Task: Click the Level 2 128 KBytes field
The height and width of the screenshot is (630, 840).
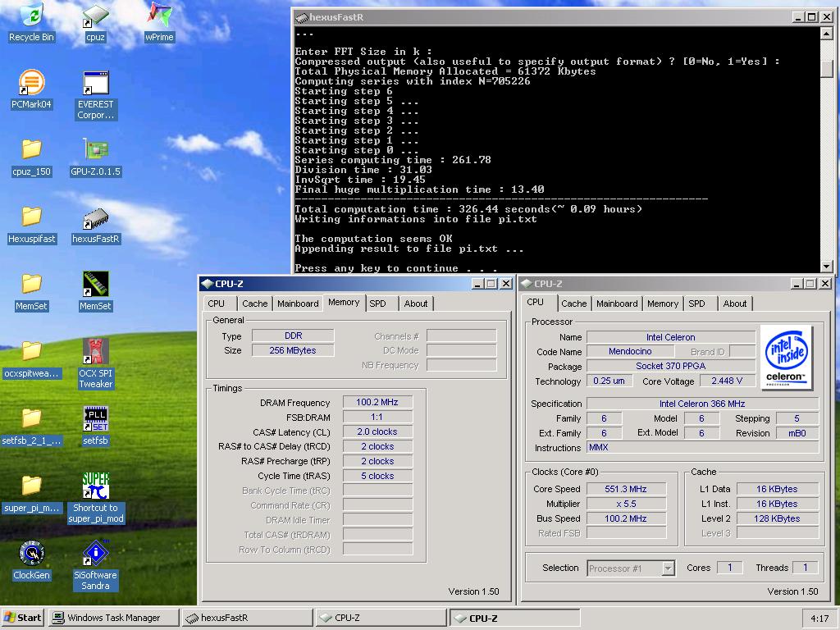Action: 778,518
